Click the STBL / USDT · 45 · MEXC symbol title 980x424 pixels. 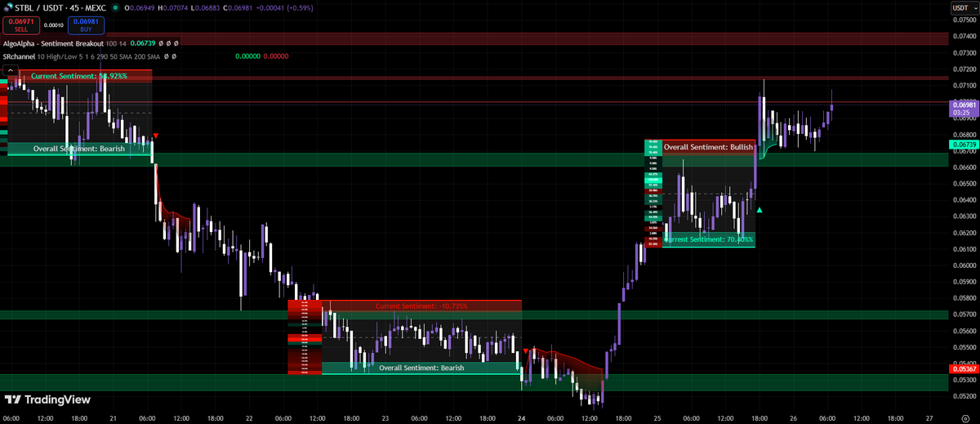click(59, 7)
